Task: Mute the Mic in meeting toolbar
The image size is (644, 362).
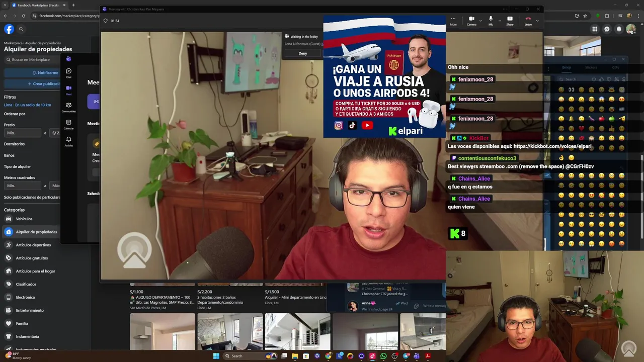Action: point(491,21)
